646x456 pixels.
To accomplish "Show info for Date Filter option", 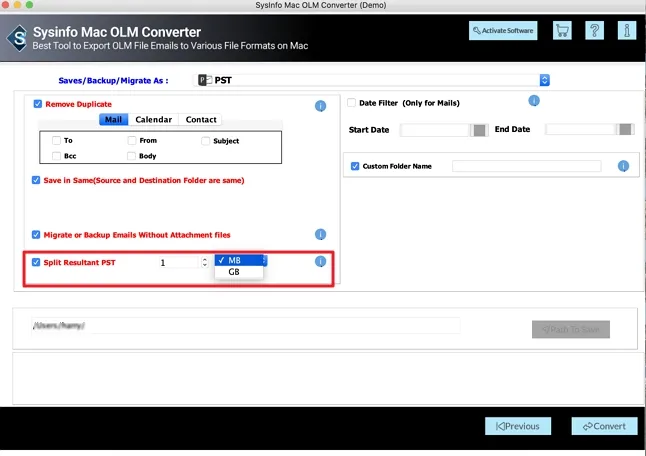I will [534, 101].
